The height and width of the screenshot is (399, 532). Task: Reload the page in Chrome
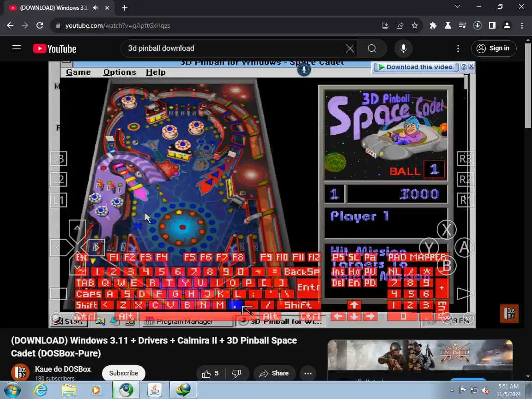coord(40,25)
